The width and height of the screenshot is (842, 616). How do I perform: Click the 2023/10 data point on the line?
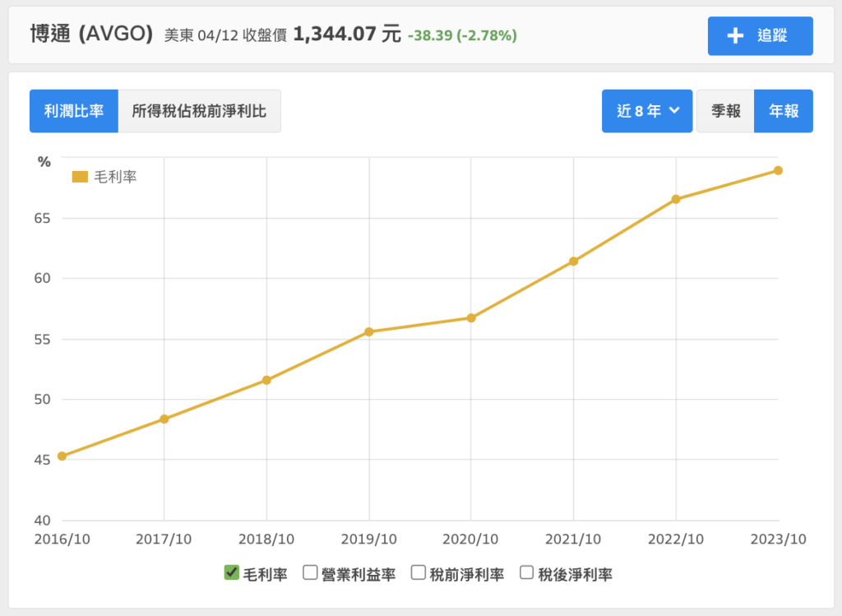pos(778,171)
